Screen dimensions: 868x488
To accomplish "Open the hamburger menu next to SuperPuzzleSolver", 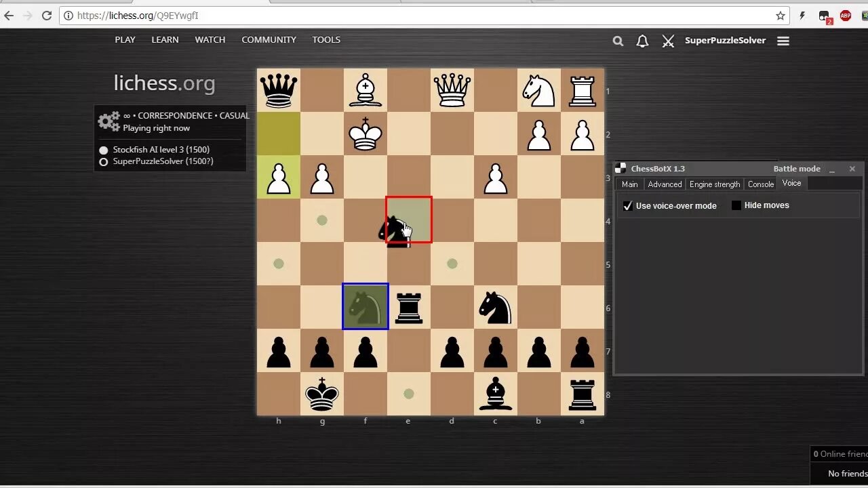I will 783,41.
